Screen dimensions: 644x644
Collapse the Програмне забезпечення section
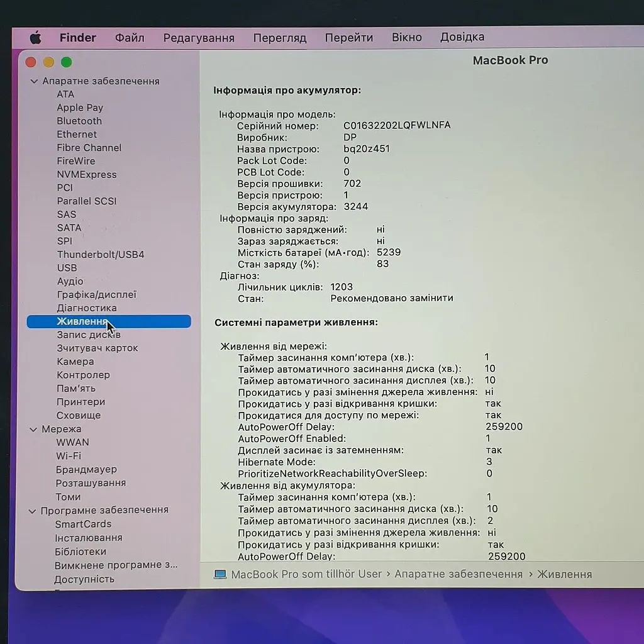[32, 511]
